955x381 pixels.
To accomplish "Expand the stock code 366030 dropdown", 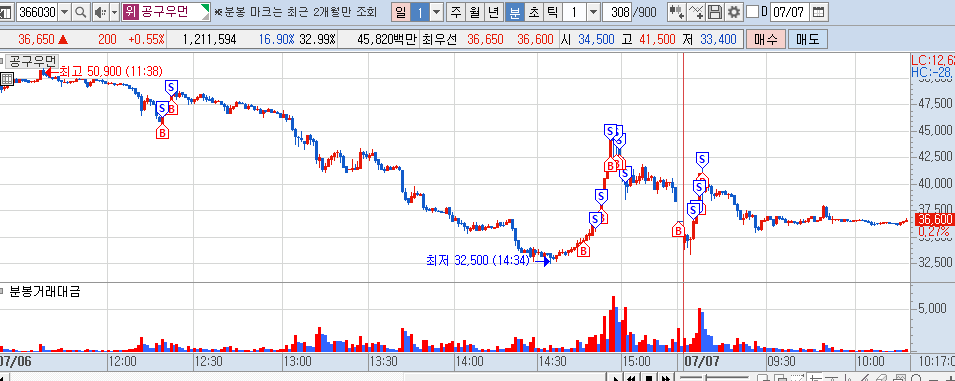I will tap(65, 12).
